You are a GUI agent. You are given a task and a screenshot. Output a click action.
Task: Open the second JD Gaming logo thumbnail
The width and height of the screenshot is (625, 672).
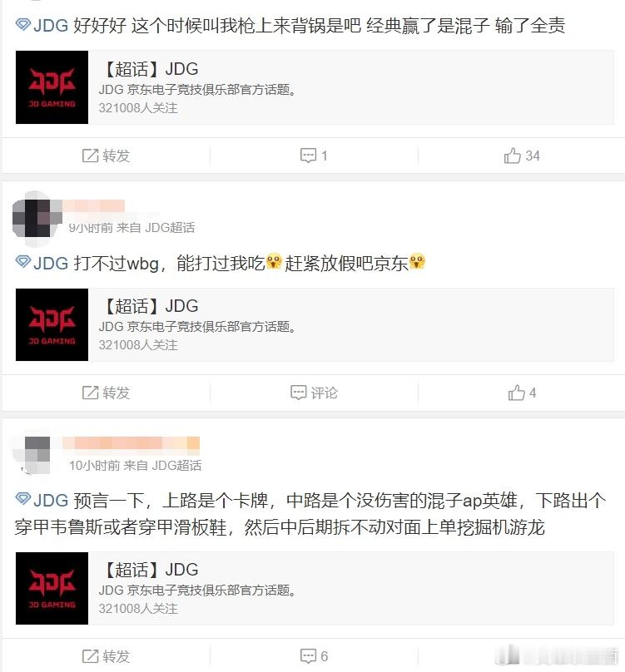(52, 324)
